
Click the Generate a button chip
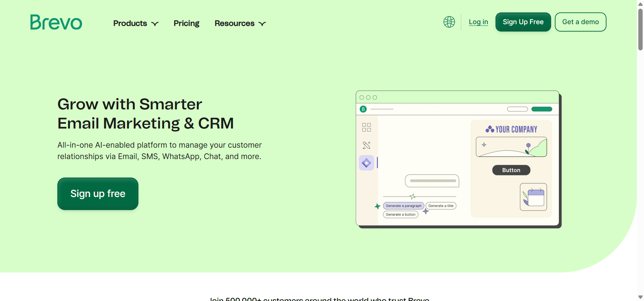401,214
